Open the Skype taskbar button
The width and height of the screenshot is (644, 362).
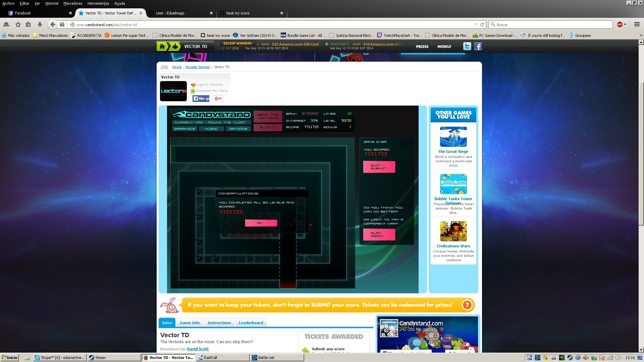click(x=60, y=358)
